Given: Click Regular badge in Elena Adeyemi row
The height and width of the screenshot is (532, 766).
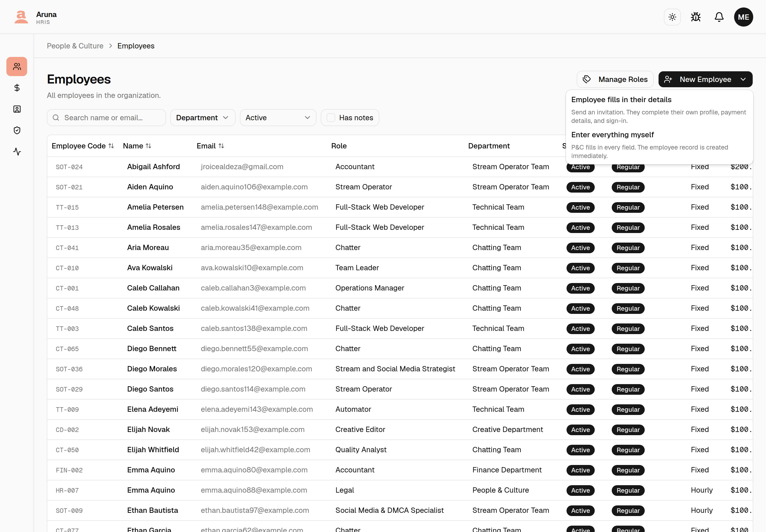Looking at the screenshot, I should [628, 410].
